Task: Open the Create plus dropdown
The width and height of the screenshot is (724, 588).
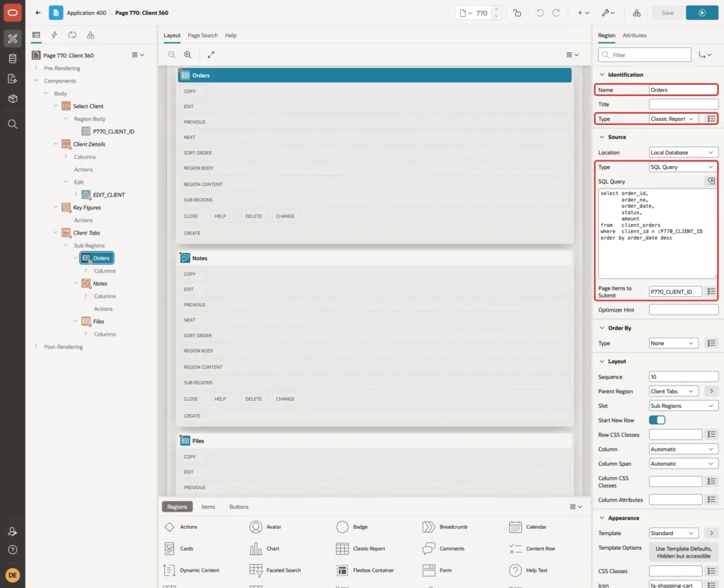Action: [x=583, y=13]
